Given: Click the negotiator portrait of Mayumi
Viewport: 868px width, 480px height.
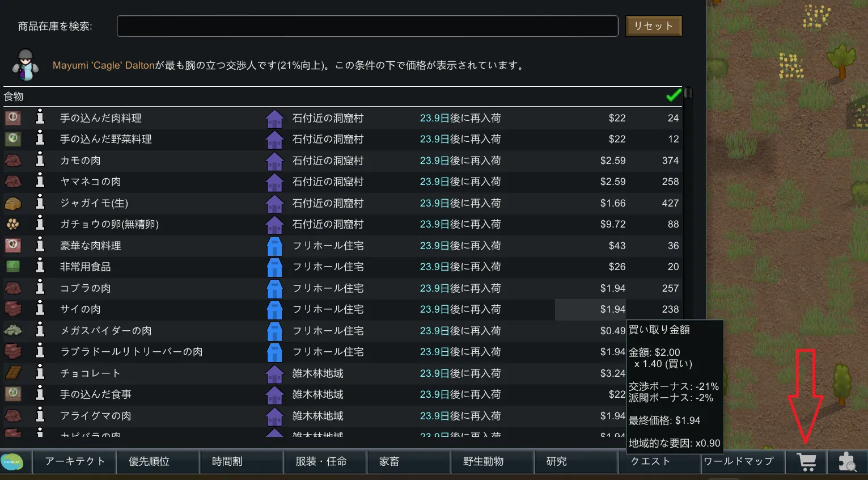Looking at the screenshot, I should [26, 65].
